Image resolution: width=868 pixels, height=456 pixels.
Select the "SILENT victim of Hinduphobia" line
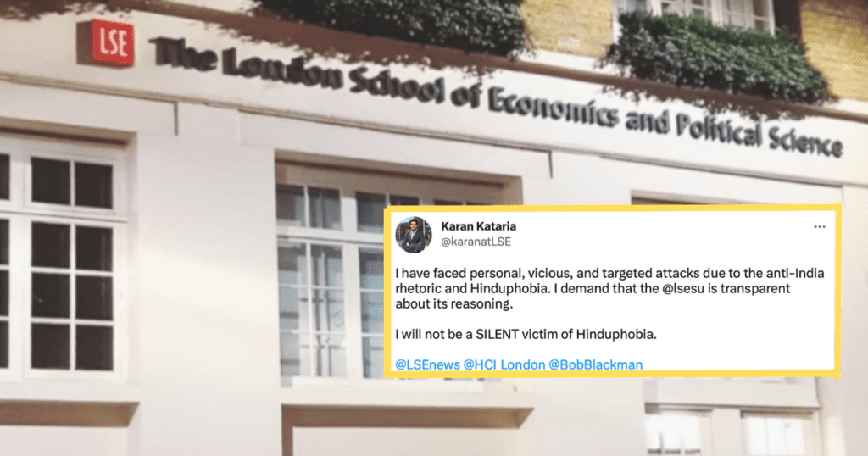pyautogui.click(x=526, y=334)
